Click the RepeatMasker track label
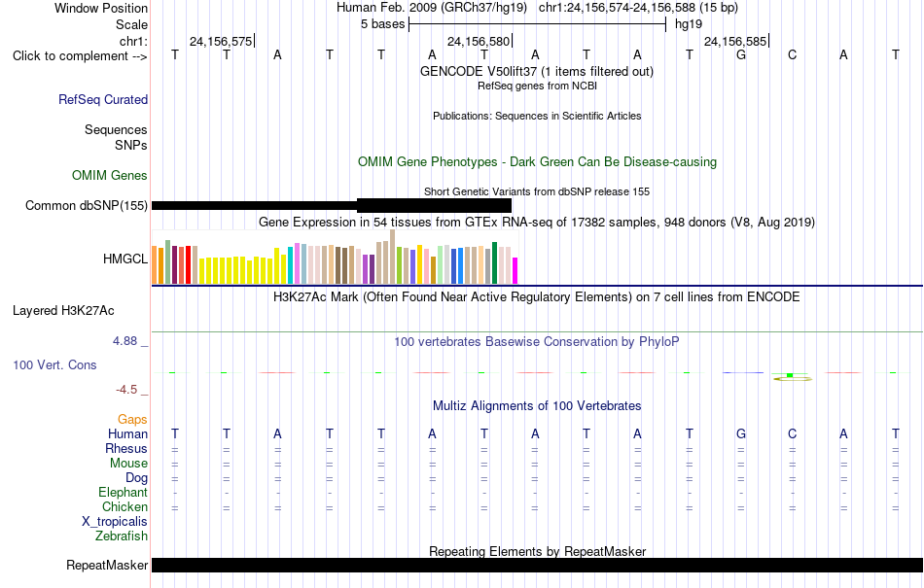The height and width of the screenshot is (588, 924). pyautogui.click(x=107, y=565)
